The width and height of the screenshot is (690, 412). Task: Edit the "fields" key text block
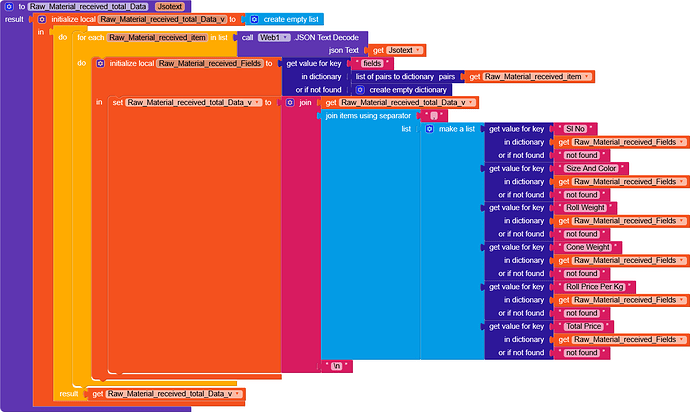click(x=372, y=63)
